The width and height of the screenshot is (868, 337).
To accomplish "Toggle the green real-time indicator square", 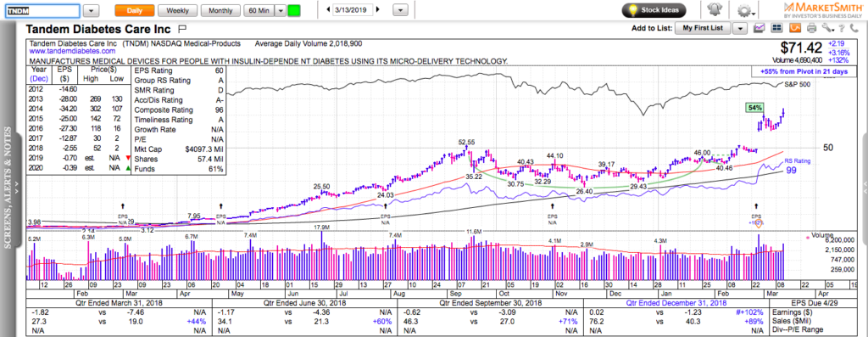I will click(x=294, y=10).
